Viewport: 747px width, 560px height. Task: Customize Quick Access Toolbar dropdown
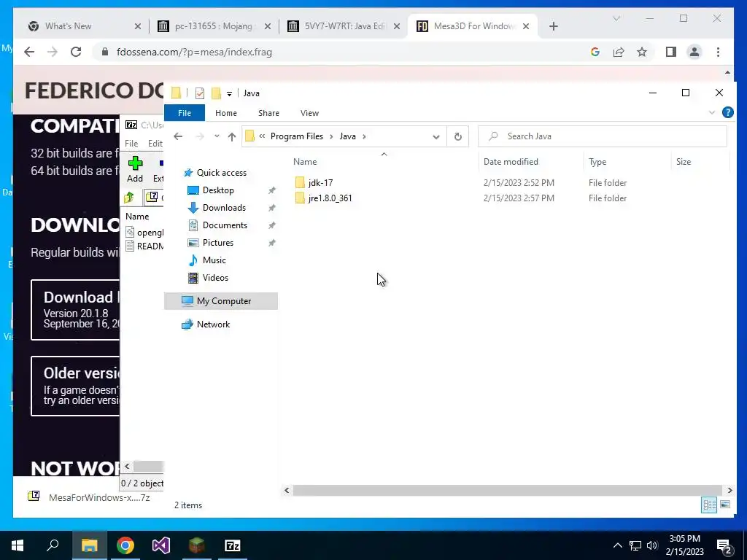pos(229,94)
